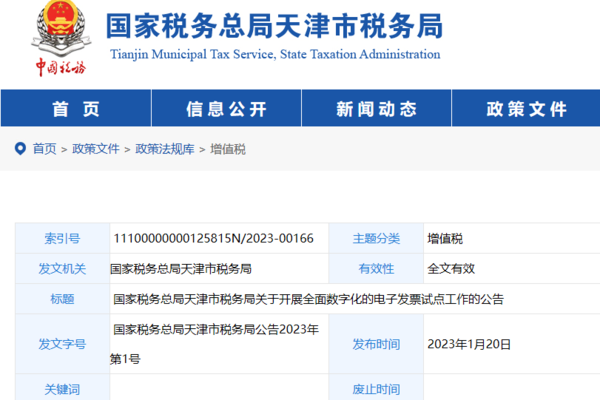Go to 政策法规库 in breadcrumb
Screen dimensions: 600x400
point(165,149)
